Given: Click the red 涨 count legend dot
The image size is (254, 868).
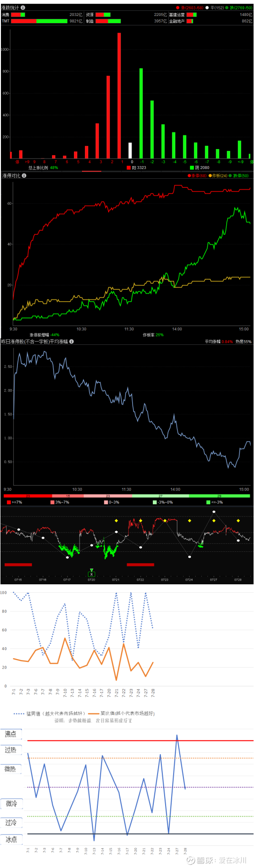Looking at the screenshot, I should [x=178, y=8].
